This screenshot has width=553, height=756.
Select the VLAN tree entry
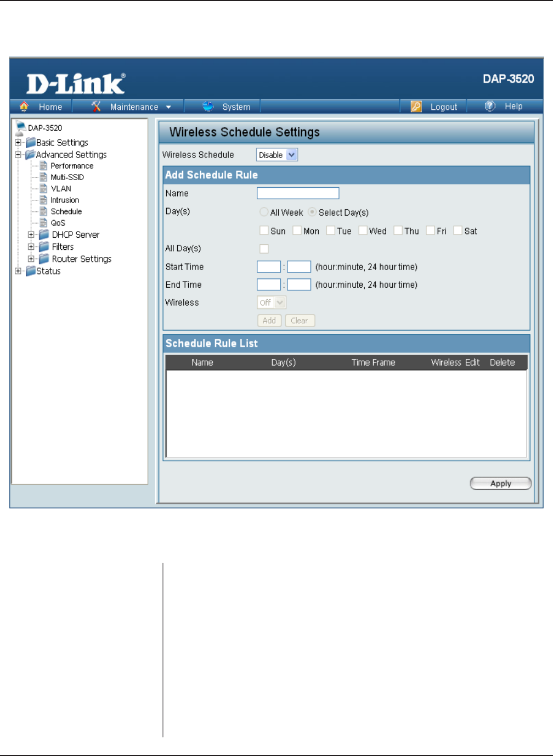point(61,189)
